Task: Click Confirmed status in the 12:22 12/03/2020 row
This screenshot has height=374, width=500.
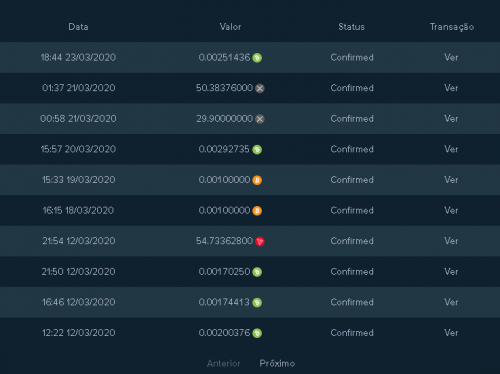Action: [352, 333]
